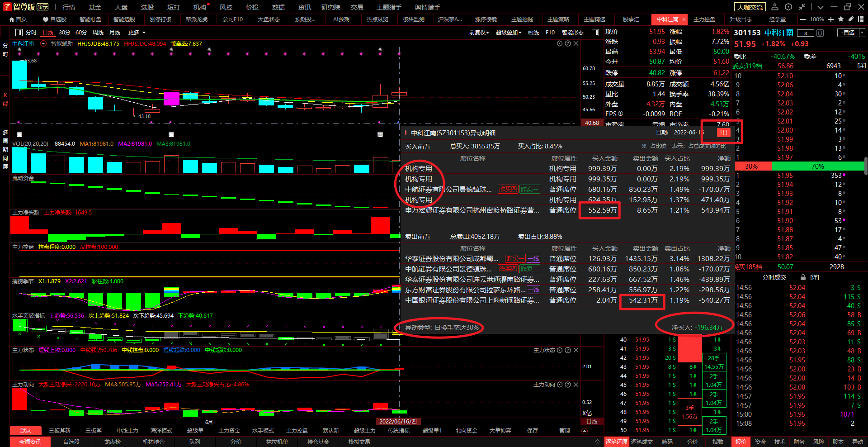Toggle right panel icon after 智能形态
This screenshot has height=447, width=868.
click(595, 33)
